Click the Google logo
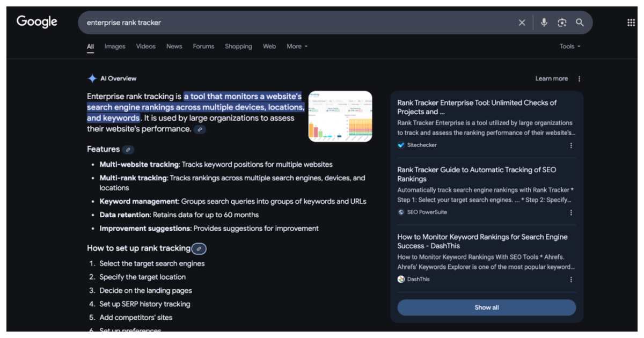Screen dimensions: 644x338 [x=36, y=21]
